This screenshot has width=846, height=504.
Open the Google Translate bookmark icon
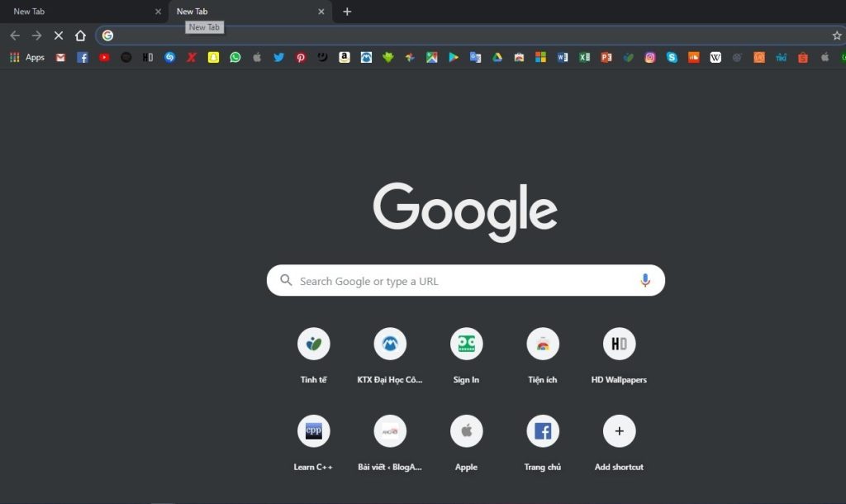[x=475, y=57]
